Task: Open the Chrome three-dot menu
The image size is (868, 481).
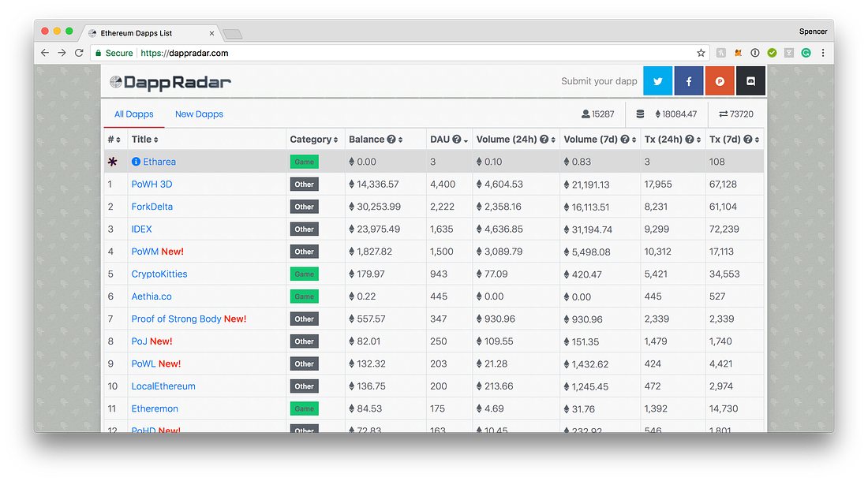Action: tap(823, 53)
